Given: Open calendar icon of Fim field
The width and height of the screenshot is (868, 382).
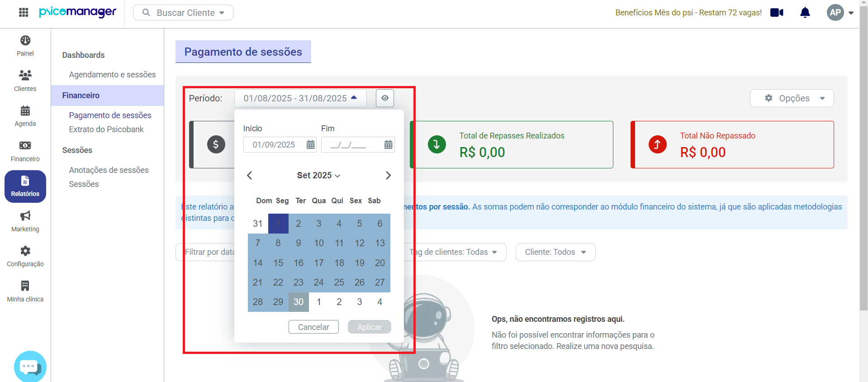Looking at the screenshot, I should (x=388, y=145).
